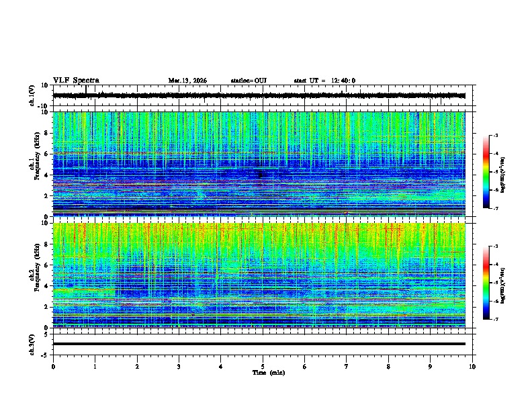Select tick label "2" on the time axis
The height and width of the screenshot is (411, 532).
(x=137, y=367)
